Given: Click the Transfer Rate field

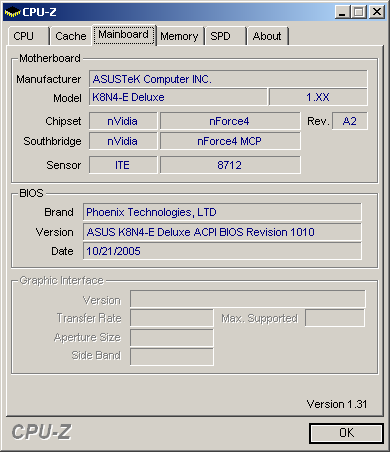Looking at the screenshot, I should 172,318.
